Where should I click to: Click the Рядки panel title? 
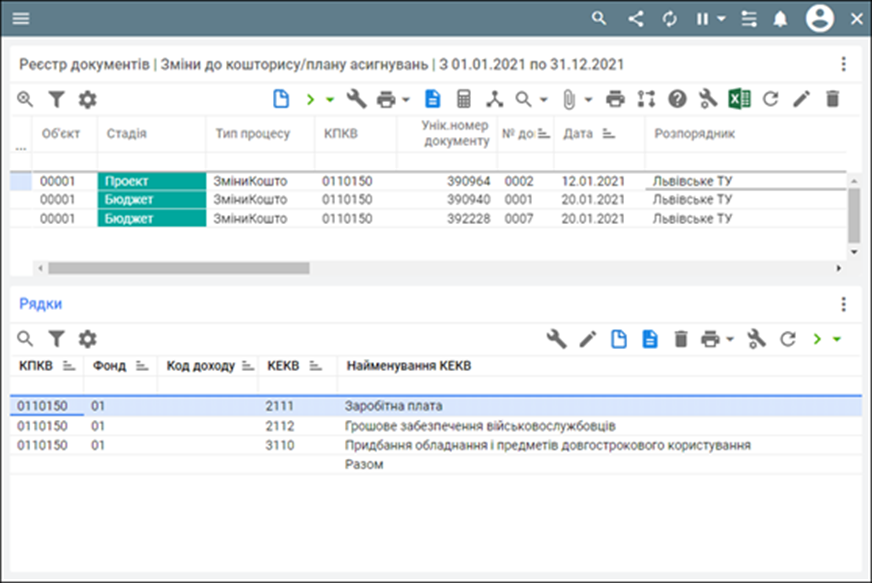[41, 303]
